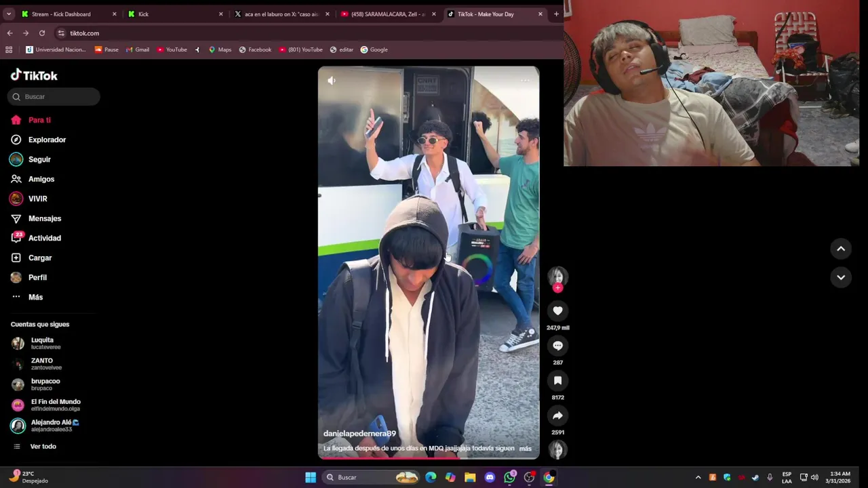Open the Pause bookmark

(106, 49)
